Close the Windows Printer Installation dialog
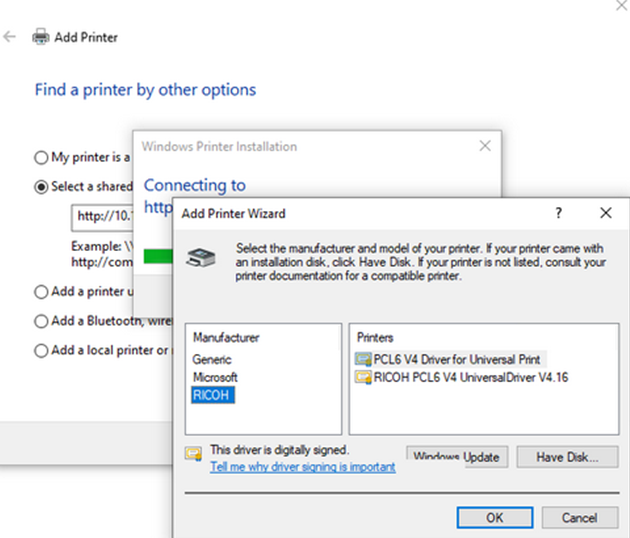Screen dimensions: 630x538 click(x=485, y=146)
